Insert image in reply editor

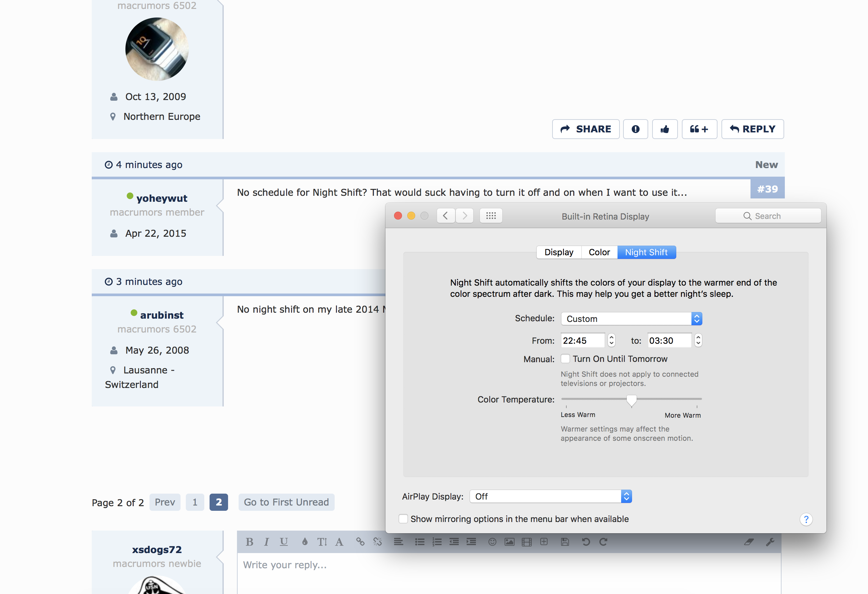[x=510, y=542]
